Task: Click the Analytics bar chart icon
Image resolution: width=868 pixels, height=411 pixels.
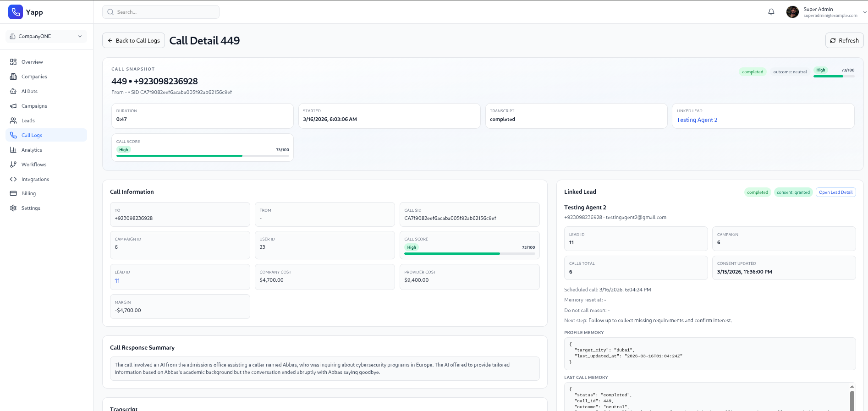Action: pyautogui.click(x=13, y=150)
